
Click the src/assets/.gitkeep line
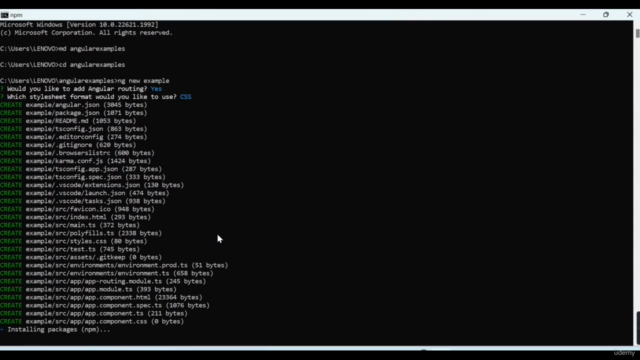81,257
